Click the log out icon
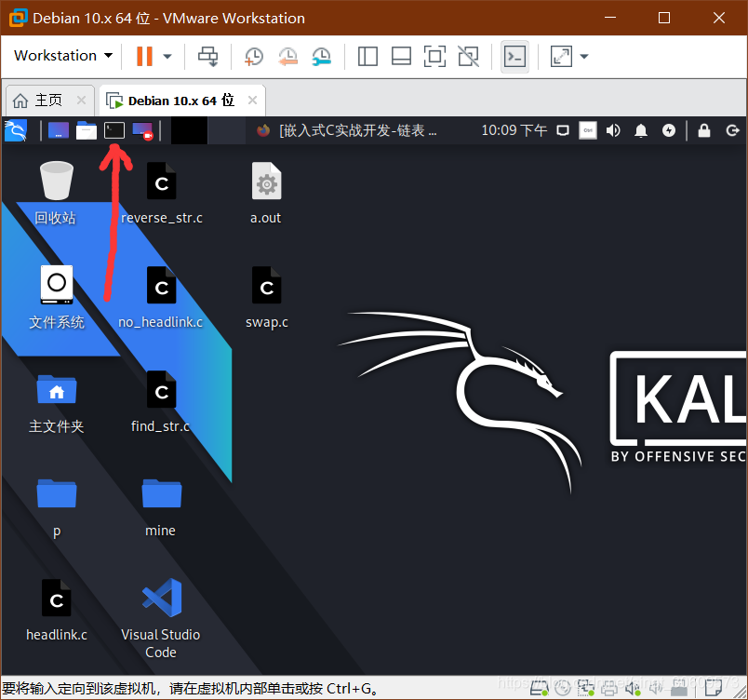 coord(732,130)
